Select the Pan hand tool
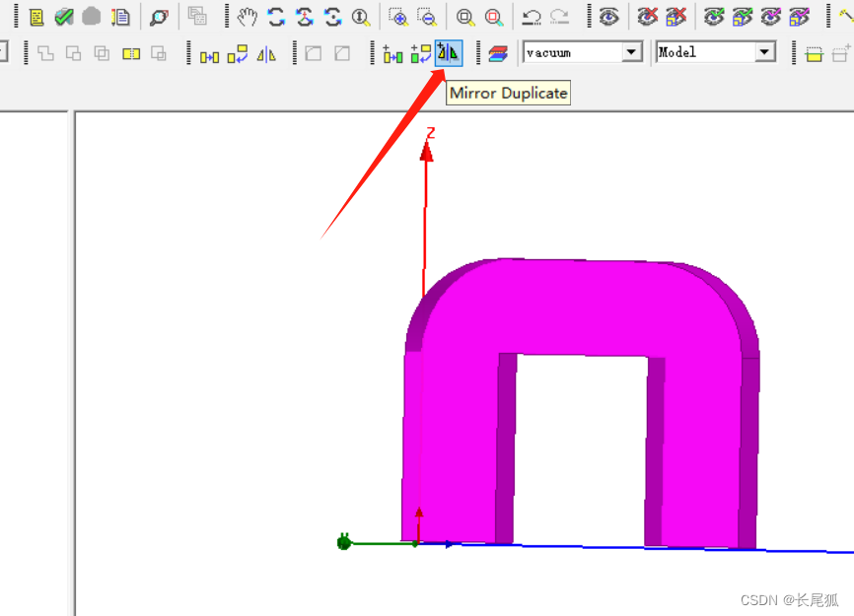This screenshot has height=616, width=854. click(x=248, y=17)
